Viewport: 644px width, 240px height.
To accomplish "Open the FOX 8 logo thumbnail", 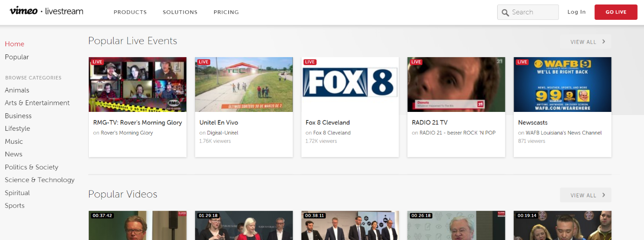I will click(350, 84).
